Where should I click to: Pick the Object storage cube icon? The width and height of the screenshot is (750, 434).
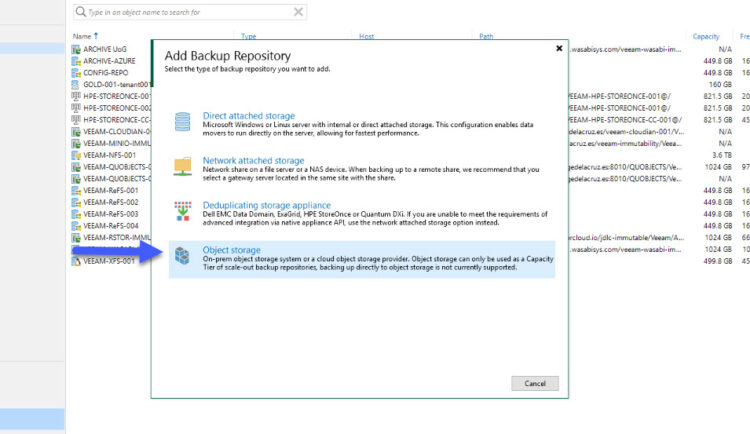[x=182, y=255]
